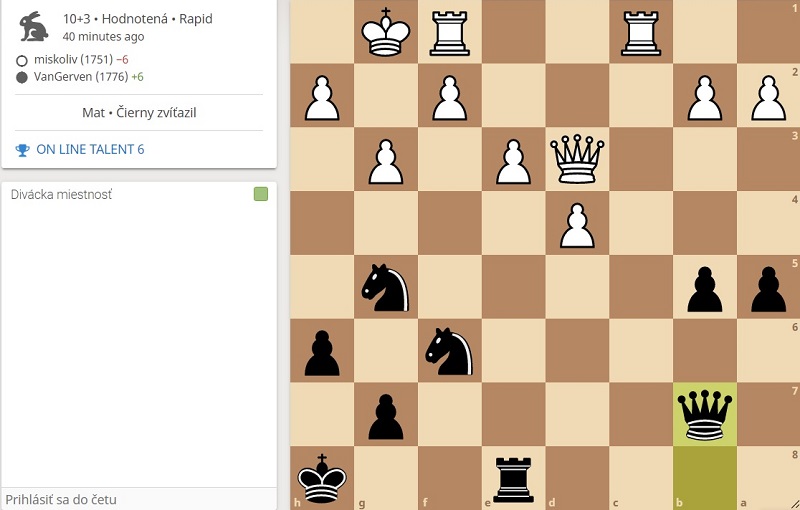This screenshot has height=510, width=800.
Task: Click the board resize handle at corner
Action: 794,504
